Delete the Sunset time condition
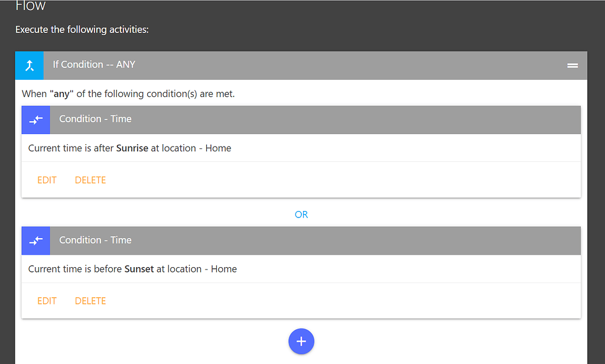 [90, 301]
